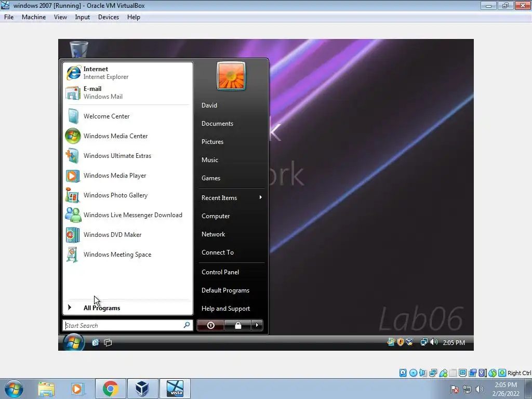Launch Windows Media Player in Start menu
532x399 pixels.
coord(128,176)
